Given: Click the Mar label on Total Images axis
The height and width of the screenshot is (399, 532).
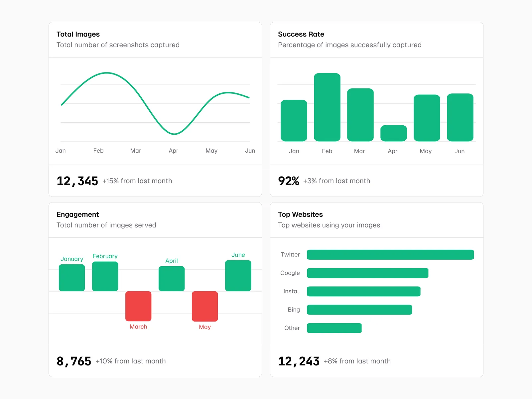Looking at the screenshot, I should pos(135,151).
